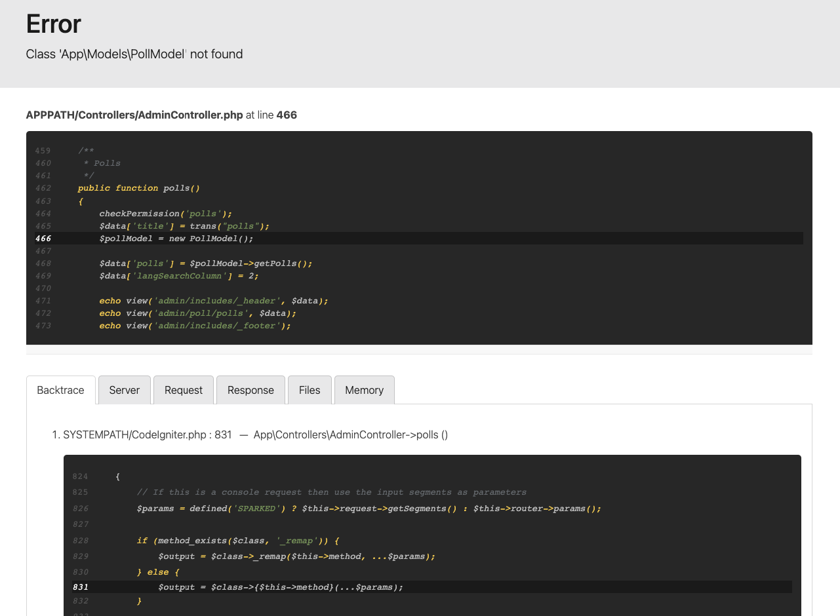Click the highlighted line '$pollModel = new PollModel();'
The image size is (840, 616).
419,239
